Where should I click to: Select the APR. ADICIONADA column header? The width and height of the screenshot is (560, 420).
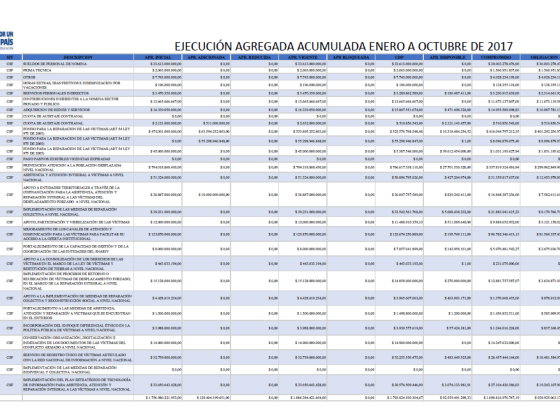(x=206, y=57)
